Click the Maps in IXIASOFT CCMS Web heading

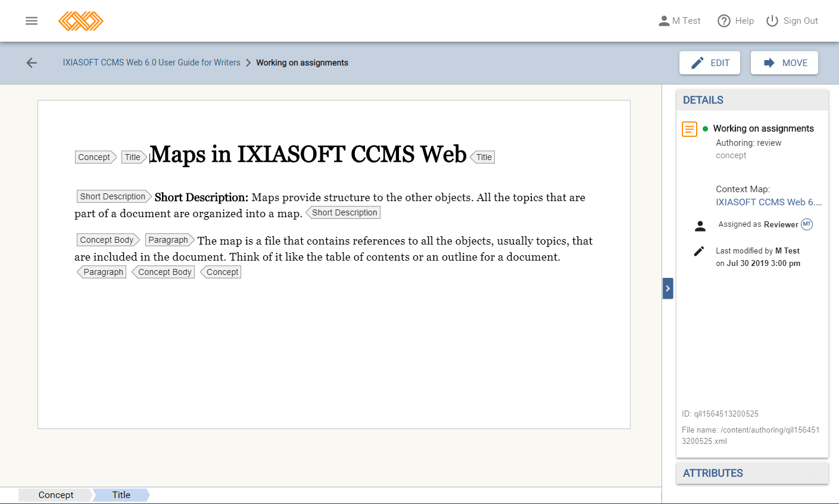tap(308, 155)
